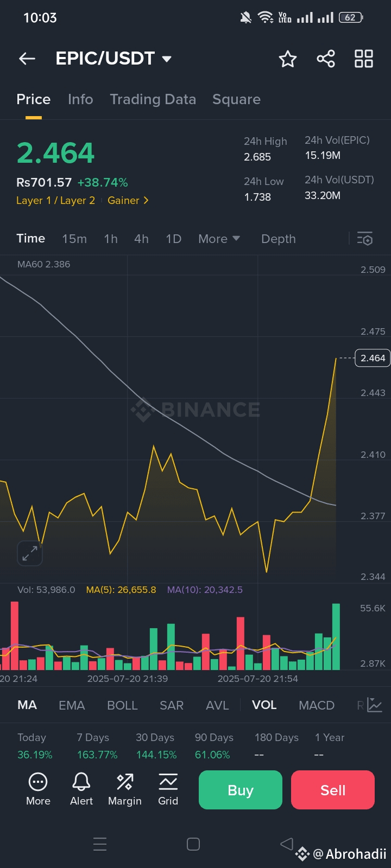This screenshot has height=868, width=391.
Task: Tap the 24h Vol(USDT) value 33.20M
Action: coord(323,195)
